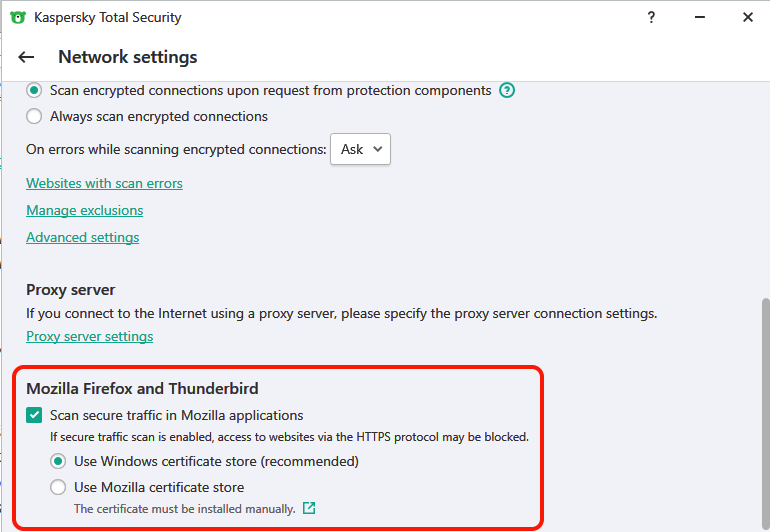This screenshot has width=770, height=532.
Task: Open Websites with scan errors link
Action: (x=104, y=183)
